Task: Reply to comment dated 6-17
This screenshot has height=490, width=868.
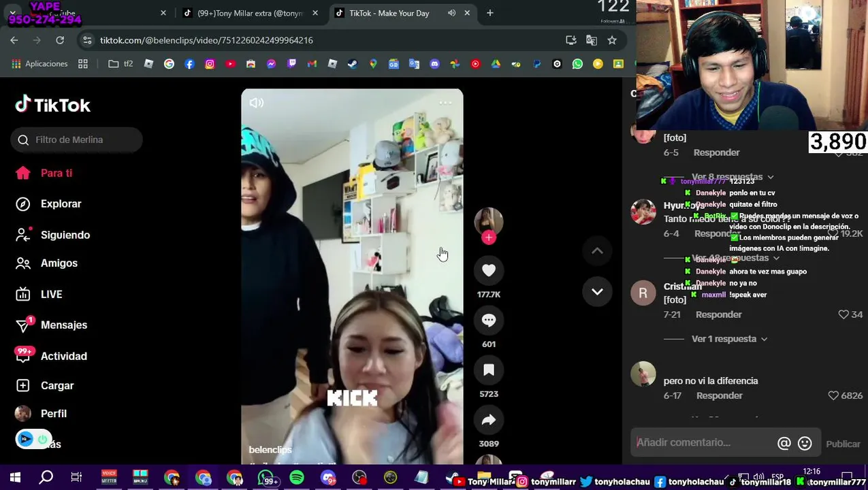Action: (x=720, y=395)
